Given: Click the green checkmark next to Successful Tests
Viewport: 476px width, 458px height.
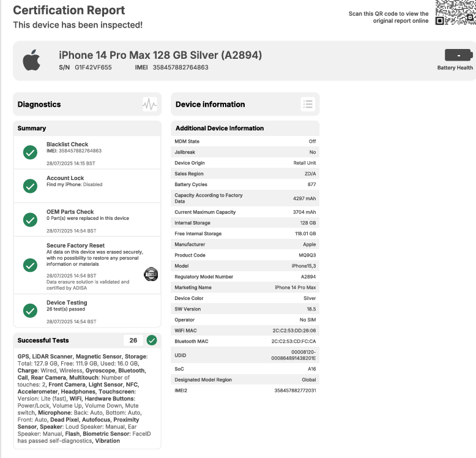Looking at the screenshot, I should tap(152, 340).
